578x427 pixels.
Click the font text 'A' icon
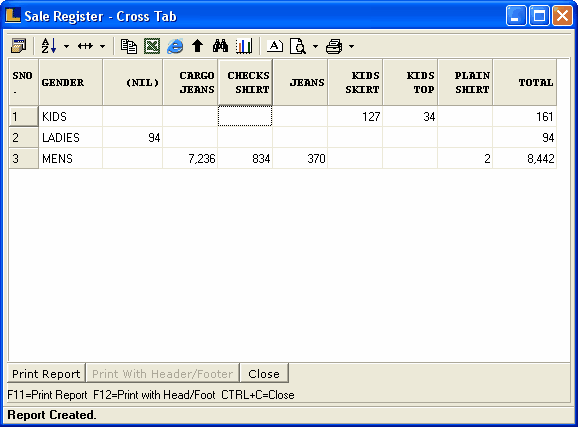click(x=275, y=46)
